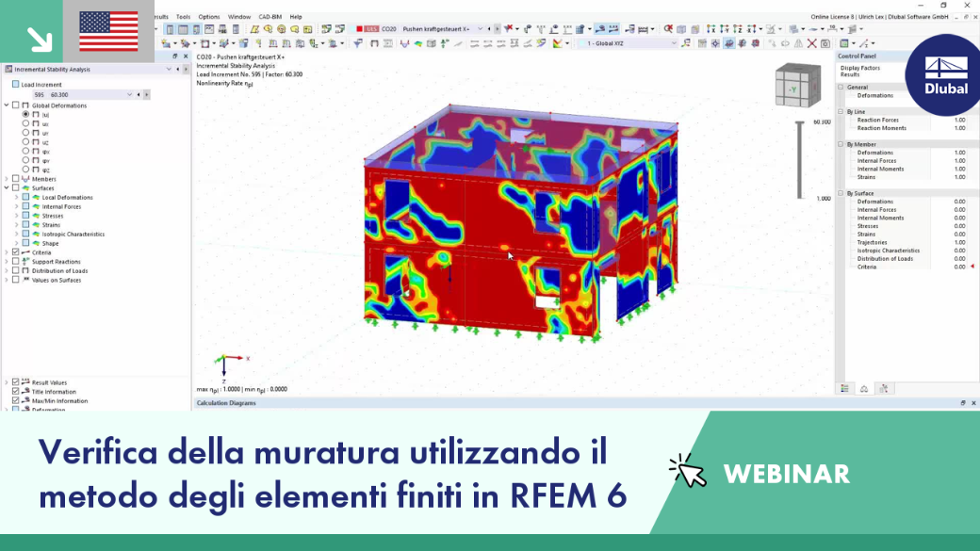The width and height of the screenshot is (980, 551).
Task: Uncheck the Title Information checkbox
Action: [16, 392]
